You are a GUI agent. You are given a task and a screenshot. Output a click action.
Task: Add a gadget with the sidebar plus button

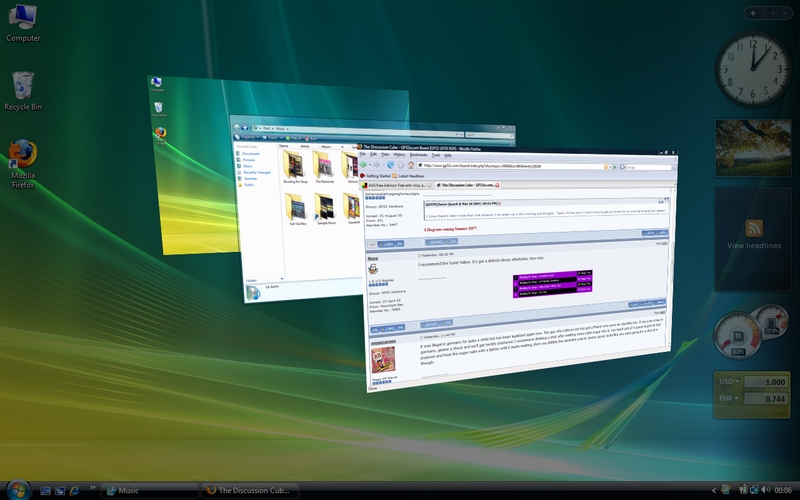tap(753, 13)
